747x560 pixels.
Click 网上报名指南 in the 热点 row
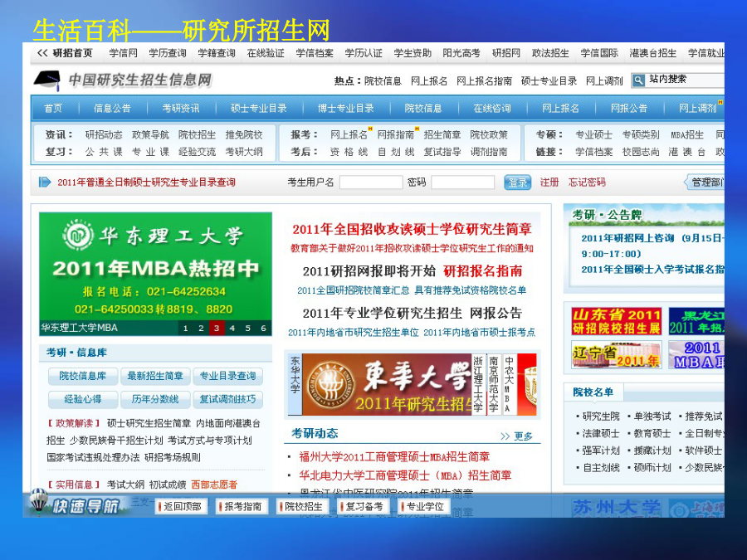[x=484, y=81]
